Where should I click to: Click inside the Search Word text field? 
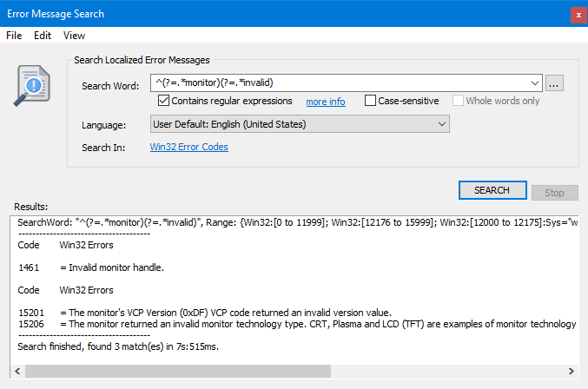339,83
